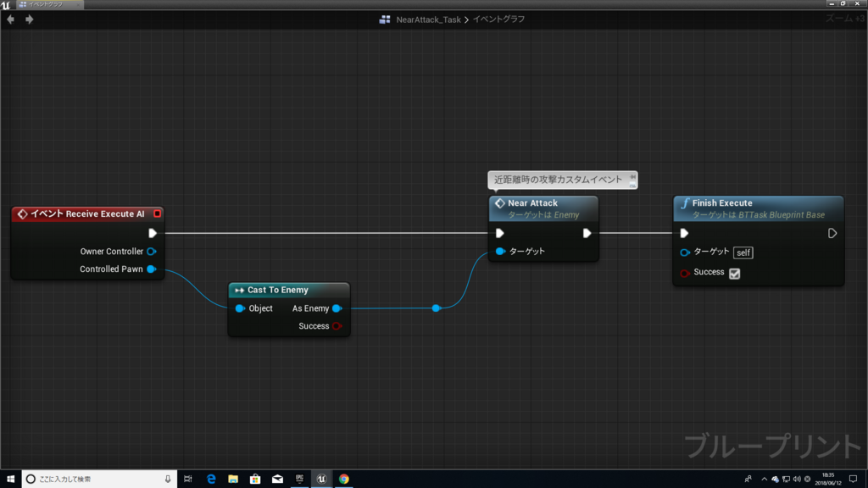Viewport: 868px width, 488px height.
Task: Click the exec output pin of Near Attack
Action: pyautogui.click(x=587, y=233)
